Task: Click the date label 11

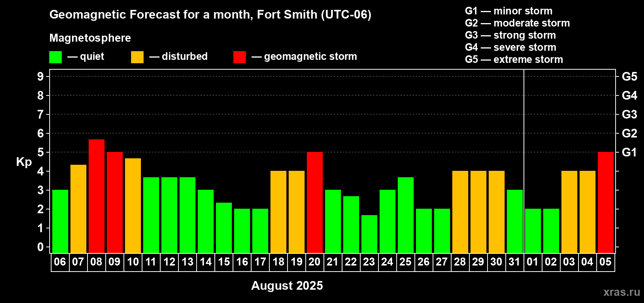Action: 151,262
